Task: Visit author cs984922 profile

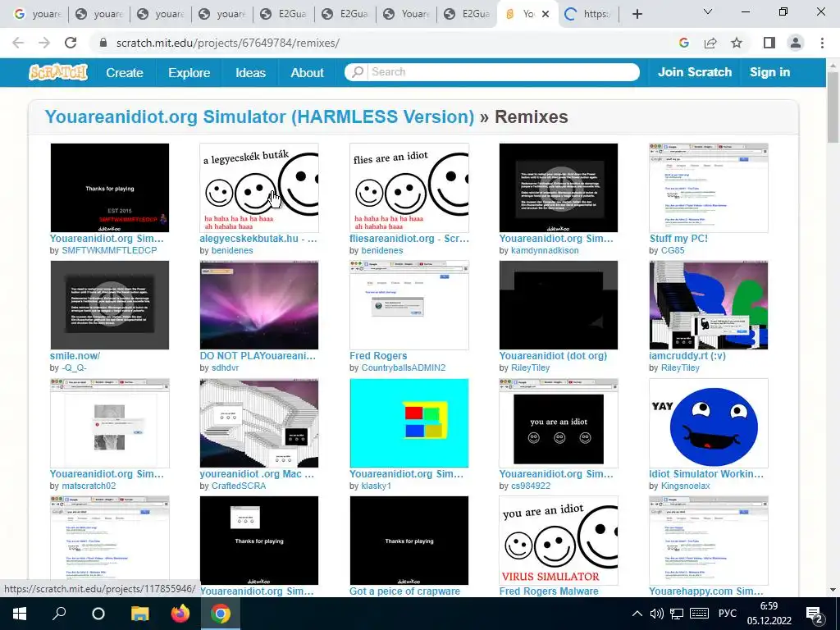Action: pyautogui.click(x=531, y=486)
